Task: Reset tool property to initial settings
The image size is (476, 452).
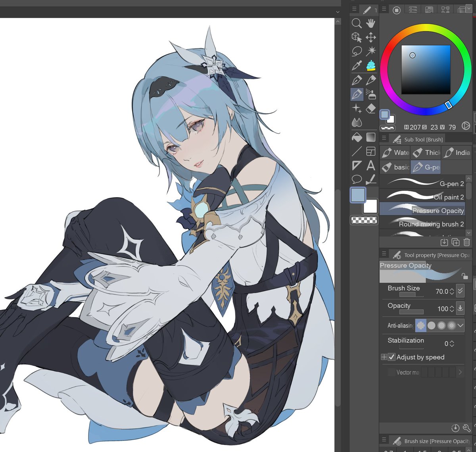Action: click(x=455, y=428)
